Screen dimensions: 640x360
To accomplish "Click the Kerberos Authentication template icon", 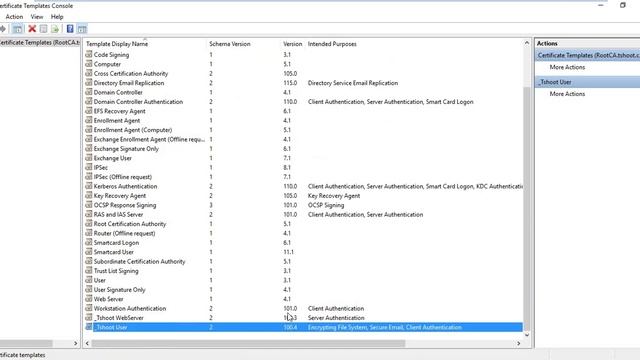I will pyautogui.click(x=89, y=186).
